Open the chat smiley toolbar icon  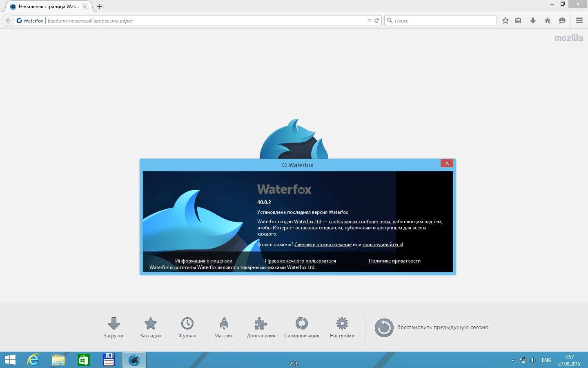562,20
